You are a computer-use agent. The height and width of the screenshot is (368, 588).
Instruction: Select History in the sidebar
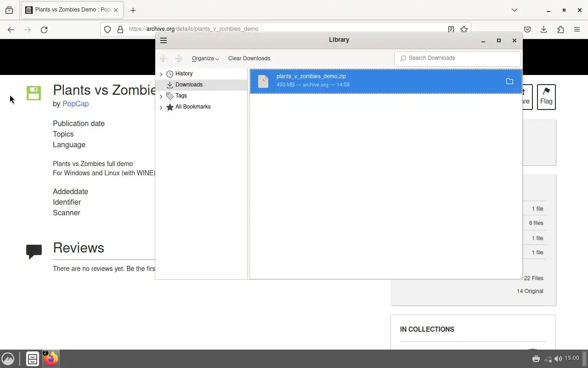coord(184,74)
